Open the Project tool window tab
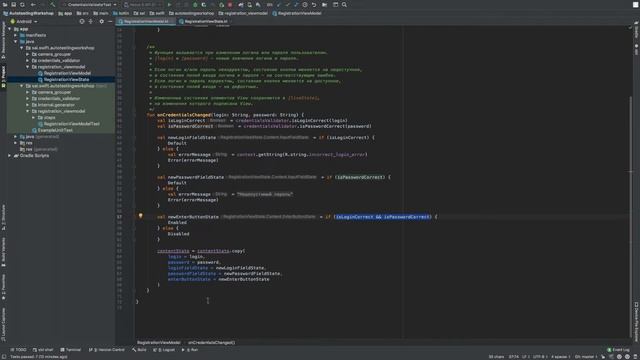640x360 pixels. (x=3, y=77)
